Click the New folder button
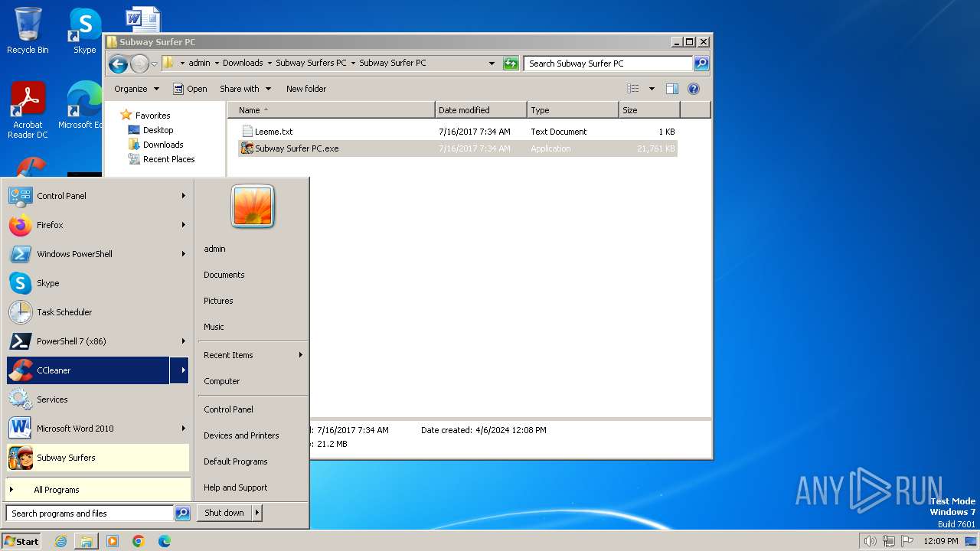 [x=305, y=89]
